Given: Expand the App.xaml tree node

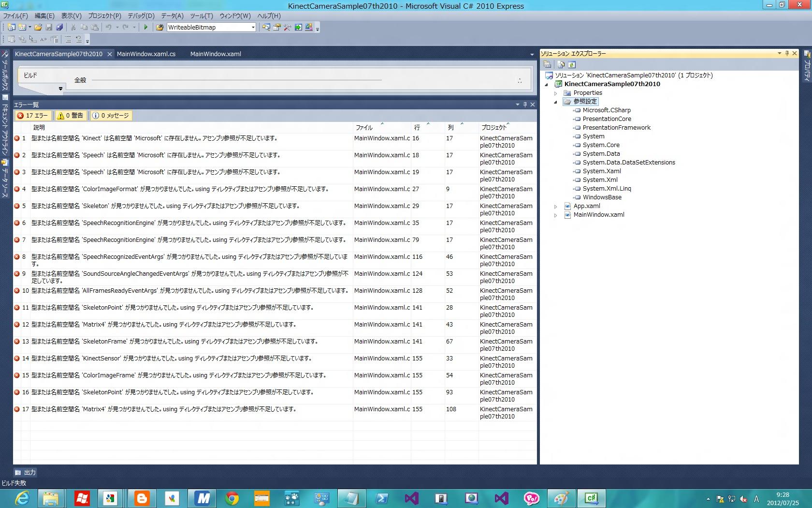Looking at the screenshot, I should [x=556, y=206].
